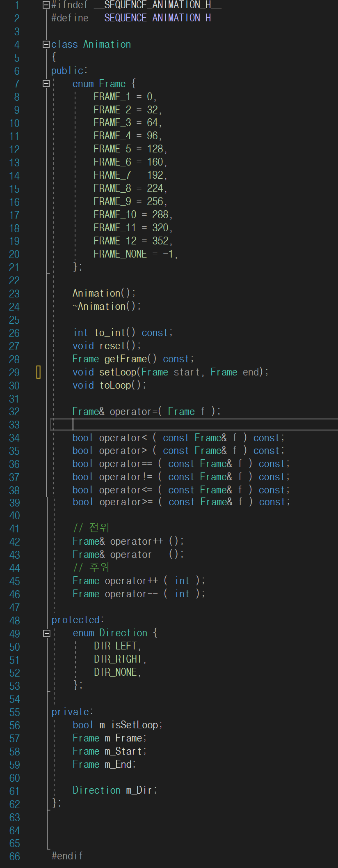Screen dimensions: 338x868
Task: Click the m_Start member
Action: click(x=123, y=751)
